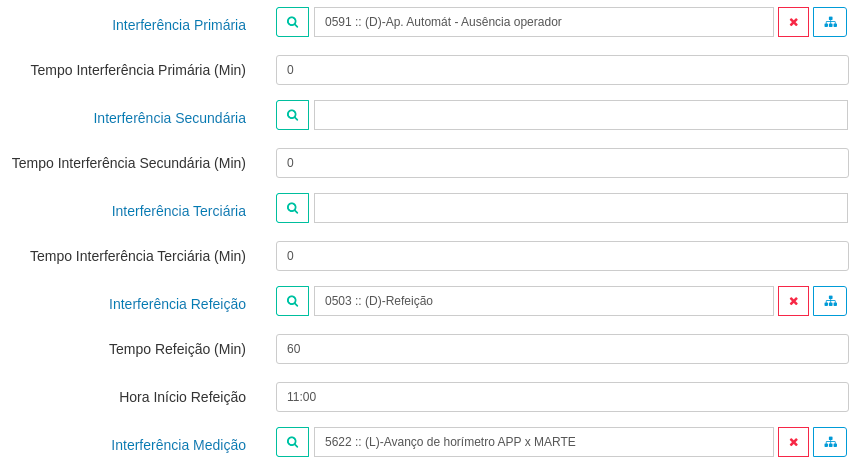This screenshot has width=858, height=467.
Task: Search for Interferência Medição
Action: tap(292, 442)
